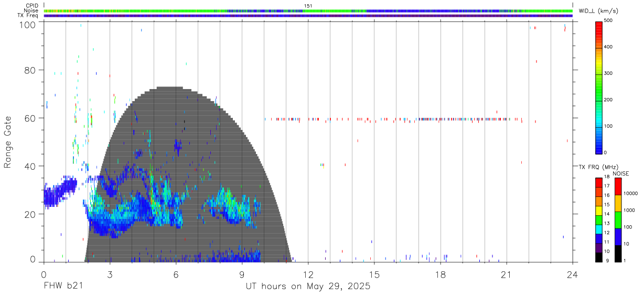Viewport: 644px width, 297px height.
Task: Click the green Noise strip above the plot
Action: click(x=308, y=10)
